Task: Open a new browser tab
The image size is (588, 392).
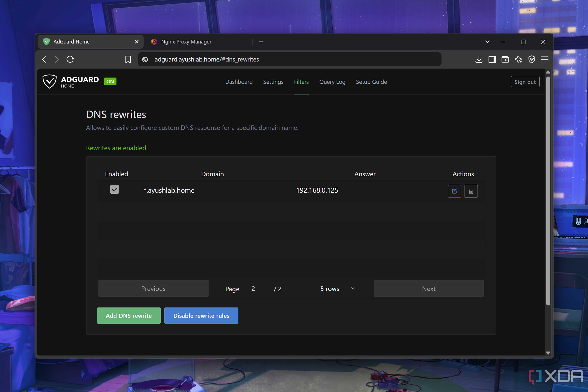Action: coord(261,42)
